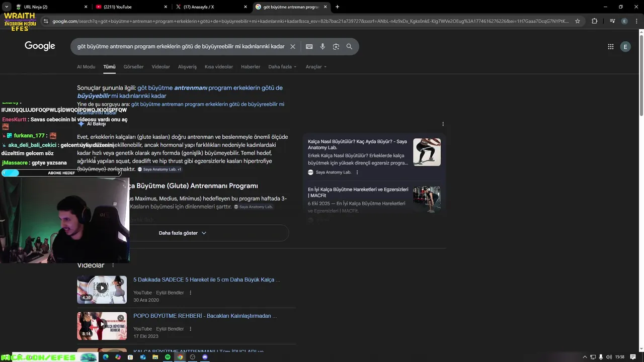
Task: Open options for Saya Anatomy Lab. source
Action: [357, 172]
